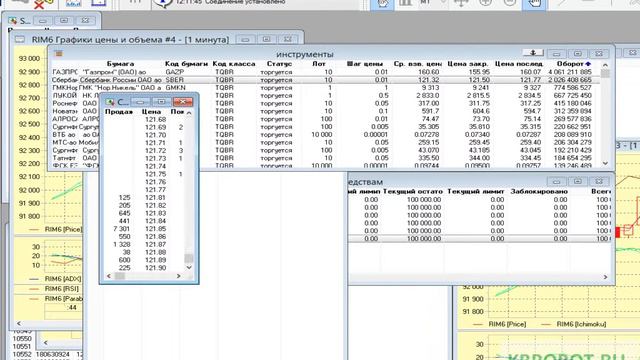The height and width of the screenshot is (360, 640).
Task: Click price 121.90 in order book
Action: coord(156,268)
